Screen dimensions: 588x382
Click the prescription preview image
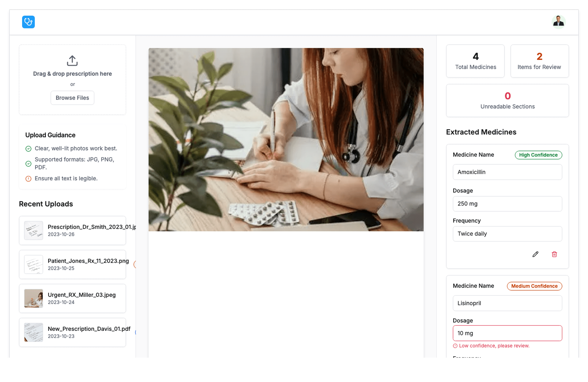click(286, 140)
